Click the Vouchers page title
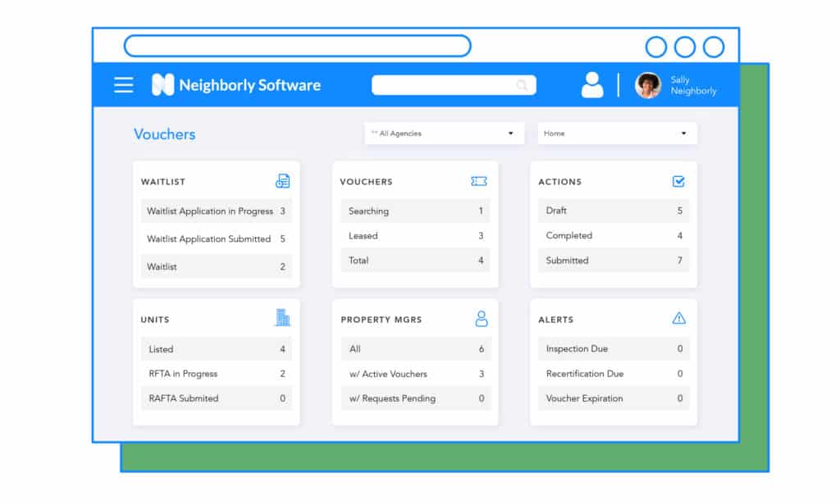840x504 pixels. coord(164,134)
